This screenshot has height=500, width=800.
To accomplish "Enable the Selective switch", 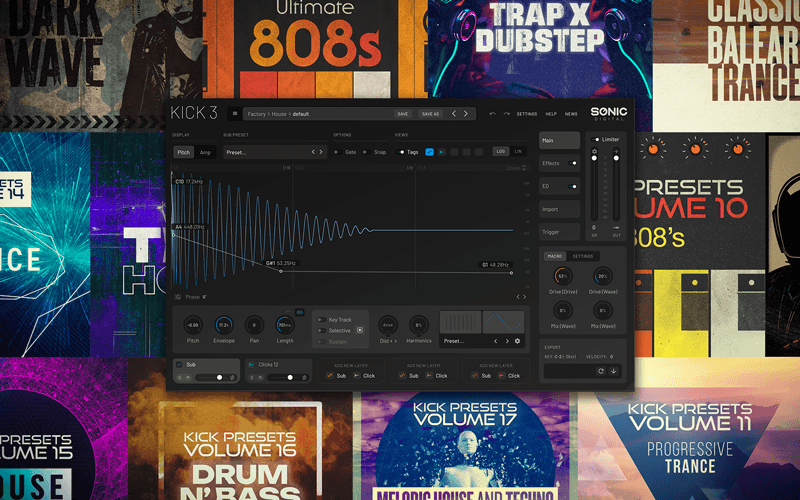I will point(321,330).
